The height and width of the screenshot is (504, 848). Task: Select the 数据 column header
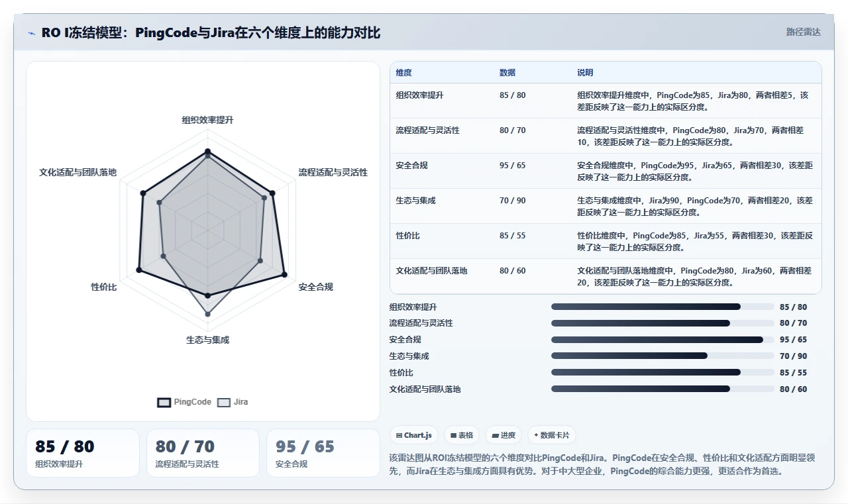click(507, 73)
